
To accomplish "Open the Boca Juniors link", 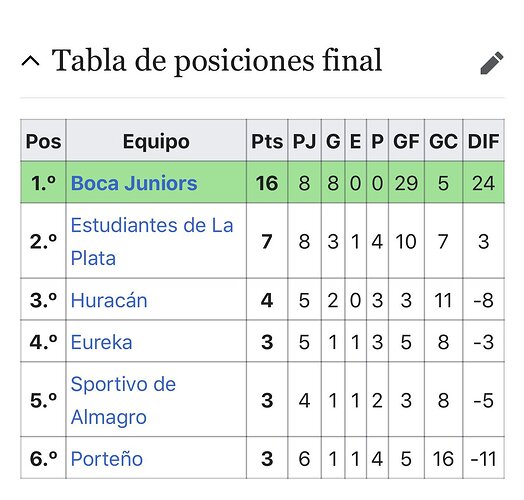I will pyautogui.click(x=134, y=183).
